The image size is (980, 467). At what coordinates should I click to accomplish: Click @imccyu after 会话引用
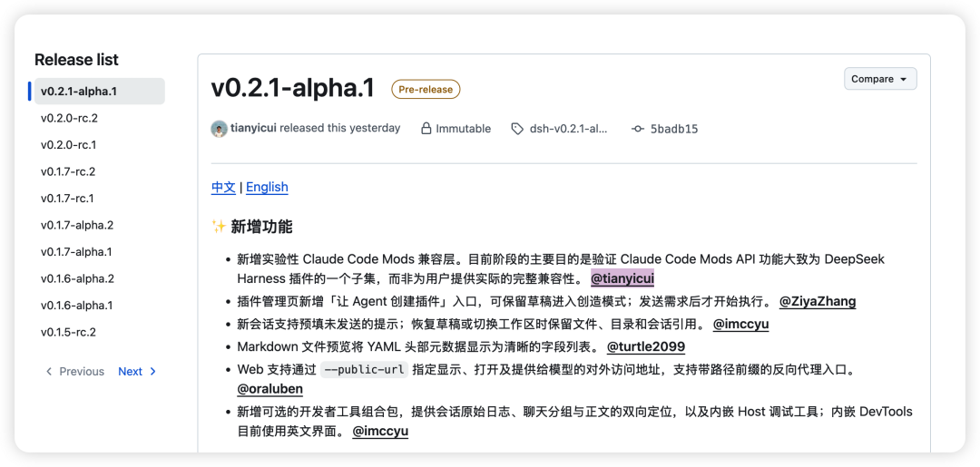click(x=740, y=324)
